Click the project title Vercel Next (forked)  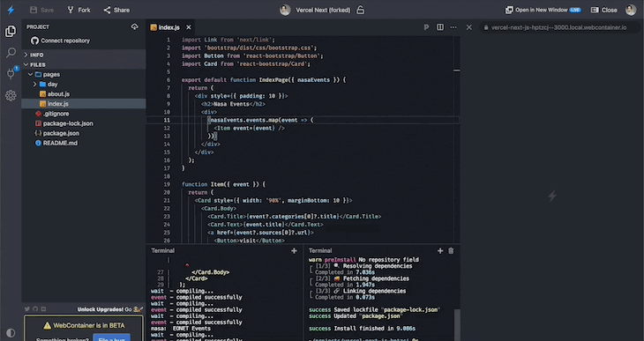click(323, 11)
